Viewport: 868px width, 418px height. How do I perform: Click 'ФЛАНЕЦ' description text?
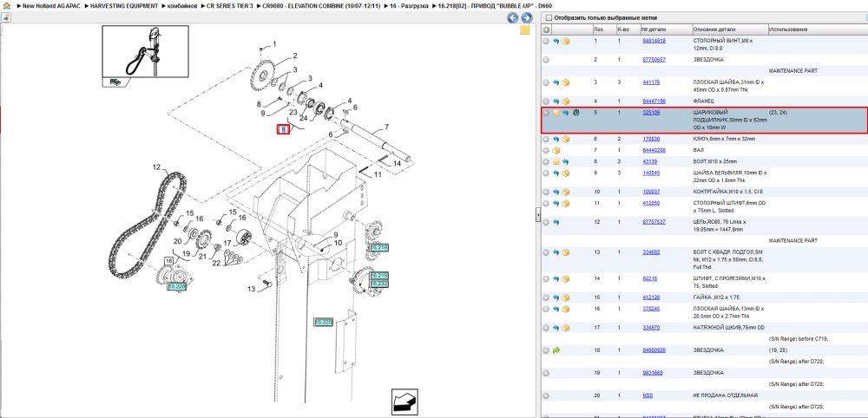704,101
